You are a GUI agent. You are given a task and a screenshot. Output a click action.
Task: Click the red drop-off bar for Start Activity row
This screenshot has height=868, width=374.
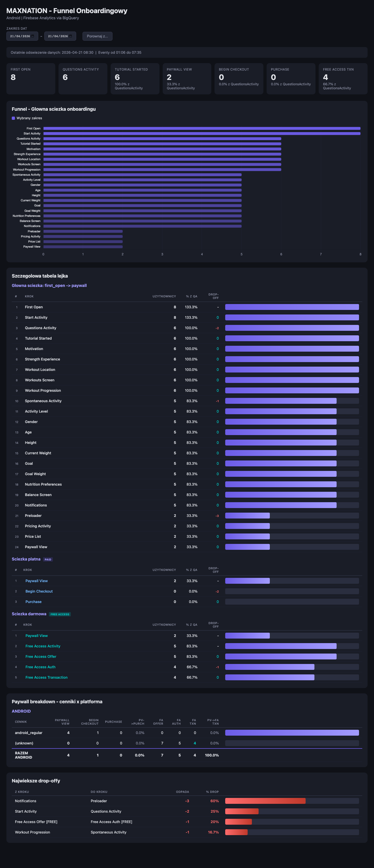[x=242, y=812]
